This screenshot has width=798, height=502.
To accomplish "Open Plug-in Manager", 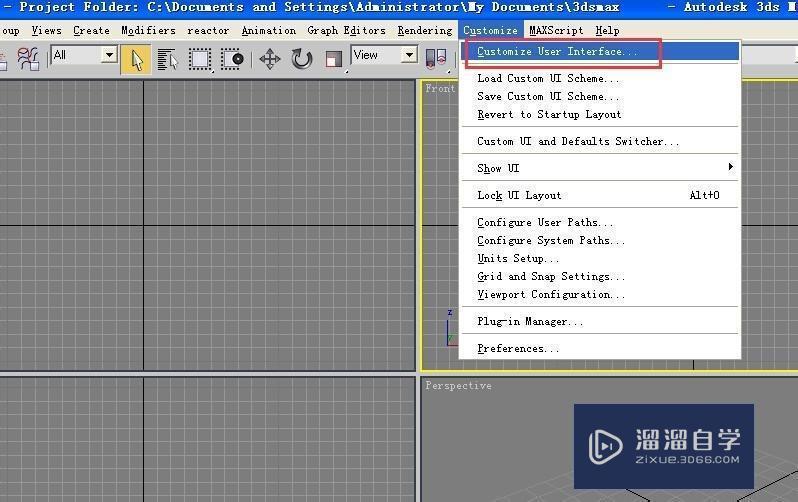I will pos(601,322).
